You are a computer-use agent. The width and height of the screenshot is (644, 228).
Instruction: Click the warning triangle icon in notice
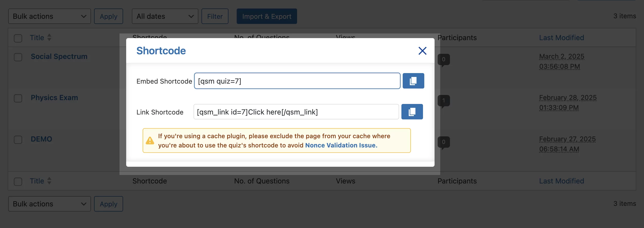[150, 141]
